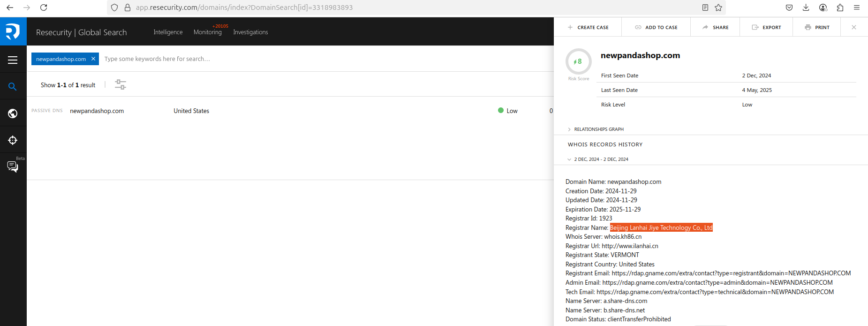Open the shield tracking protection icon
Image resolution: width=868 pixels, height=326 pixels.
pos(114,8)
